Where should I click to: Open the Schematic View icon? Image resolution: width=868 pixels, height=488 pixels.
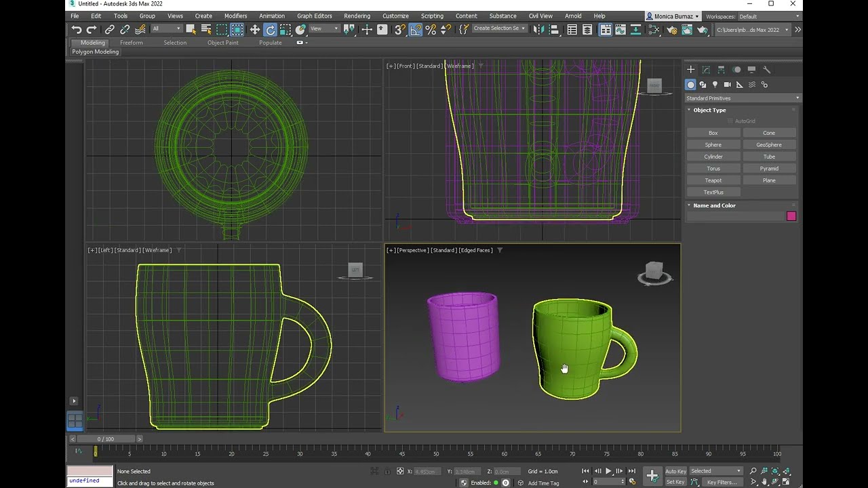pos(636,29)
